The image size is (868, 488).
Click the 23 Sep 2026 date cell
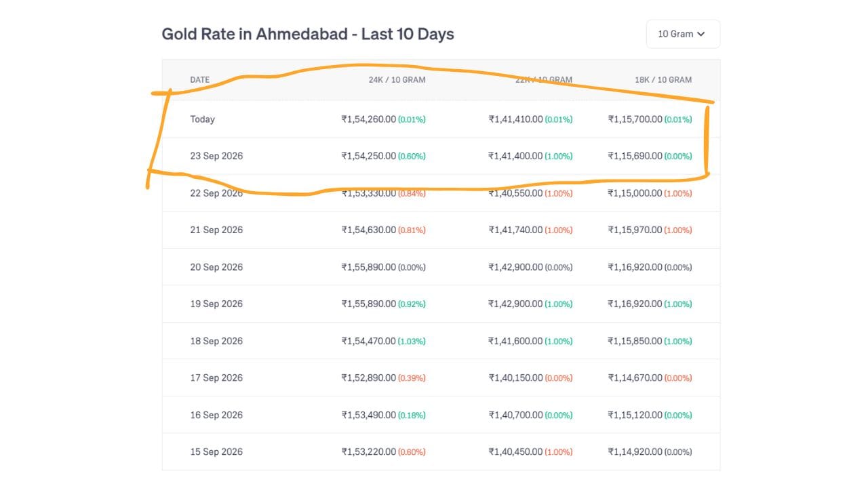tap(216, 156)
